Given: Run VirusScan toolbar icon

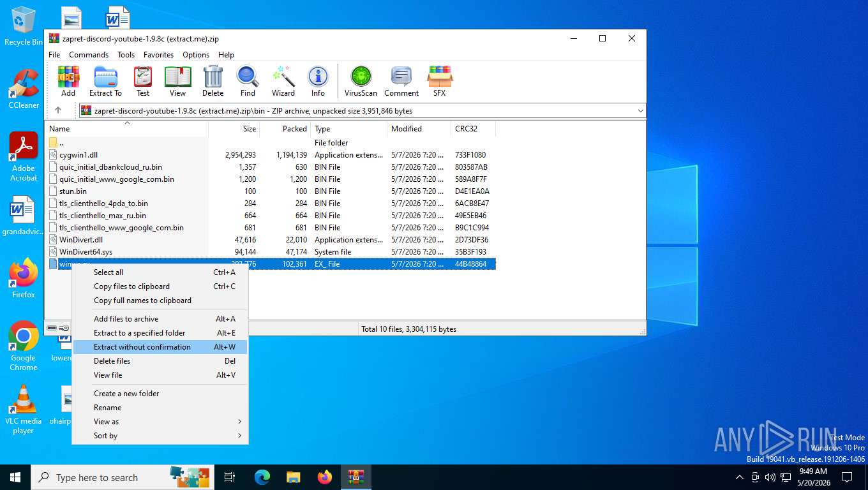Looking at the screenshot, I should (x=361, y=81).
